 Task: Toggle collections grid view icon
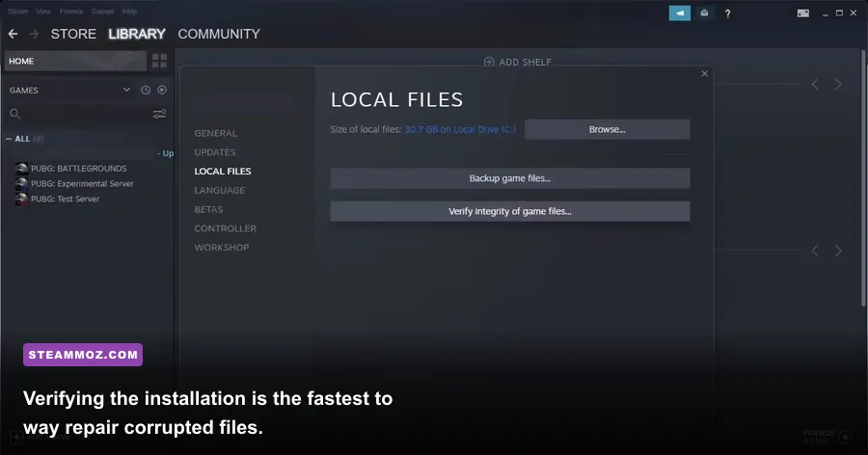click(x=159, y=61)
